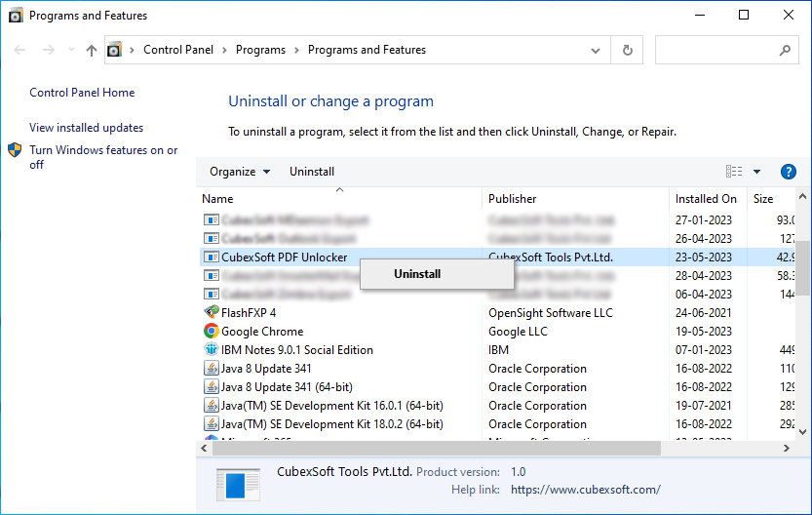Go up one level with up arrow

[92, 51]
